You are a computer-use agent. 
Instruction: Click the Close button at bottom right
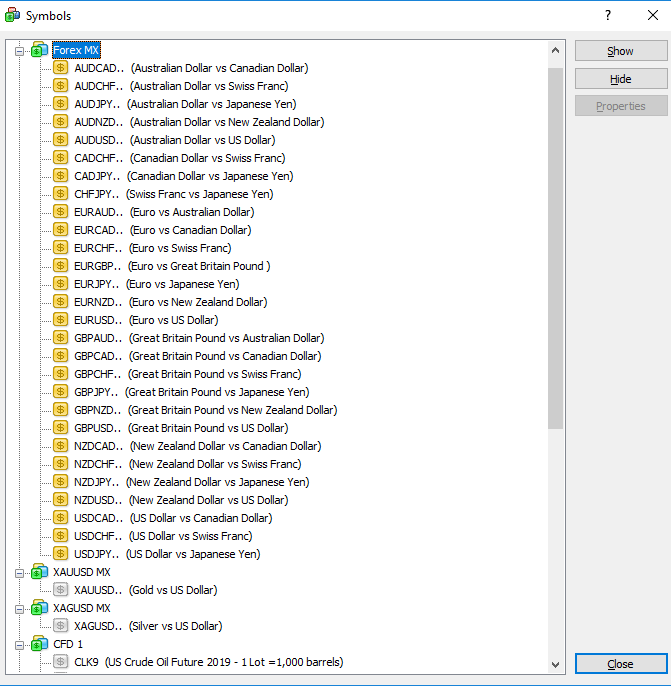coord(620,664)
